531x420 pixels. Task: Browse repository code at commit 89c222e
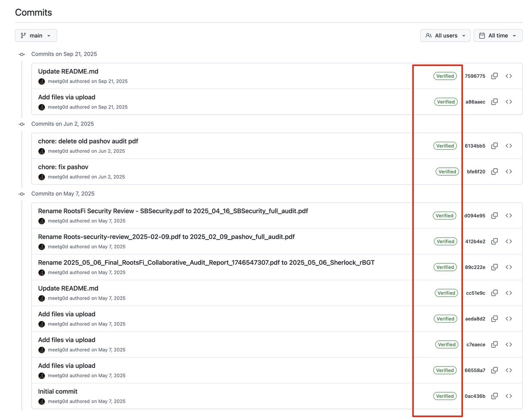click(x=509, y=267)
